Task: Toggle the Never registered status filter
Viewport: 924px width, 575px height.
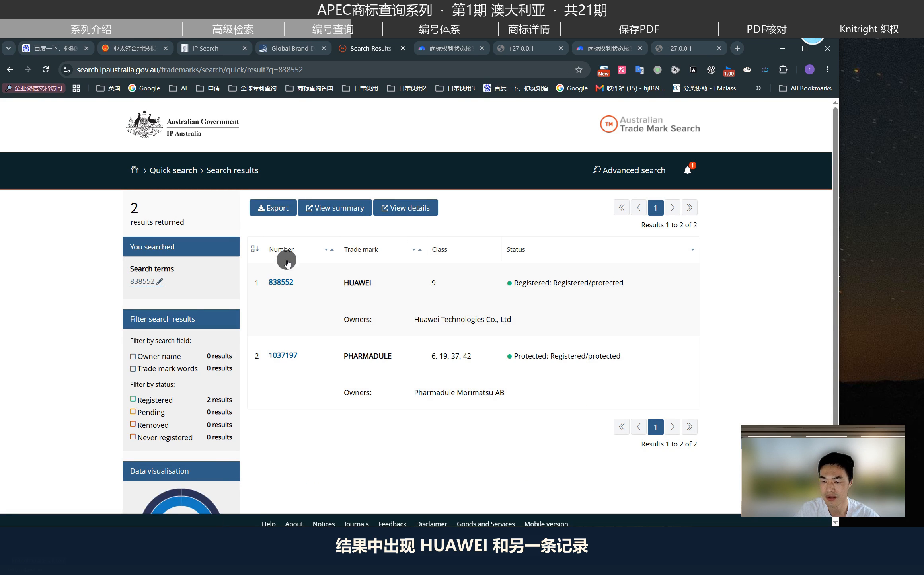Action: pos(133,436)
